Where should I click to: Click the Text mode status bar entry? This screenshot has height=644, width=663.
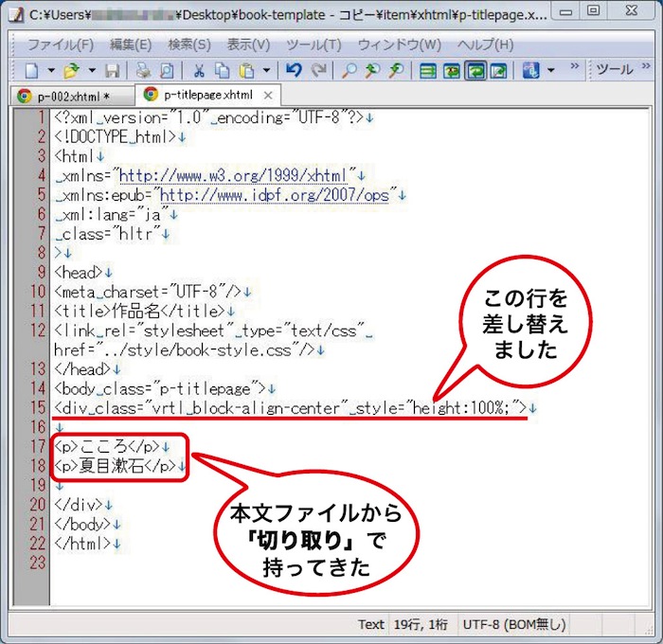371,624
